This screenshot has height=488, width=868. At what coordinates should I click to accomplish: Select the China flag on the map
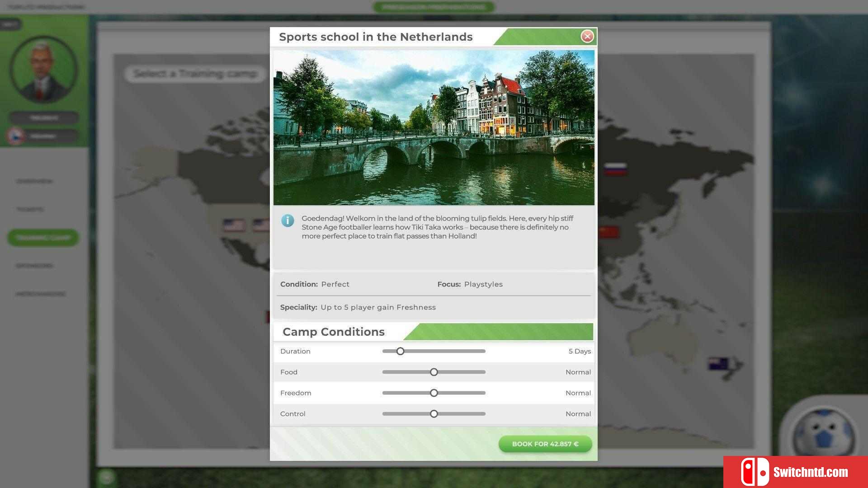tap(609, 232)
